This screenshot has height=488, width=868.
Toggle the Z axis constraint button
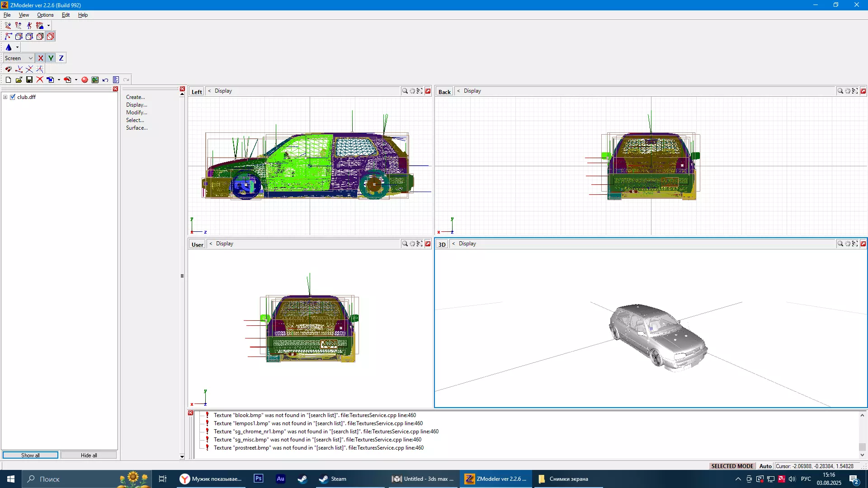61,58
